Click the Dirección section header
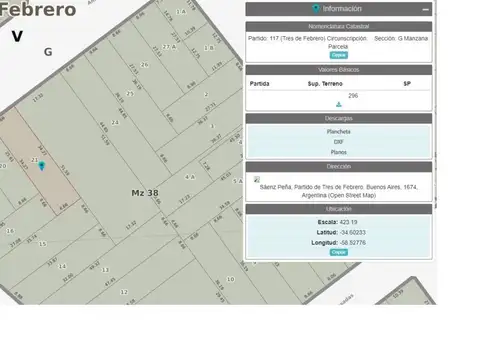 tap(339, 166)
